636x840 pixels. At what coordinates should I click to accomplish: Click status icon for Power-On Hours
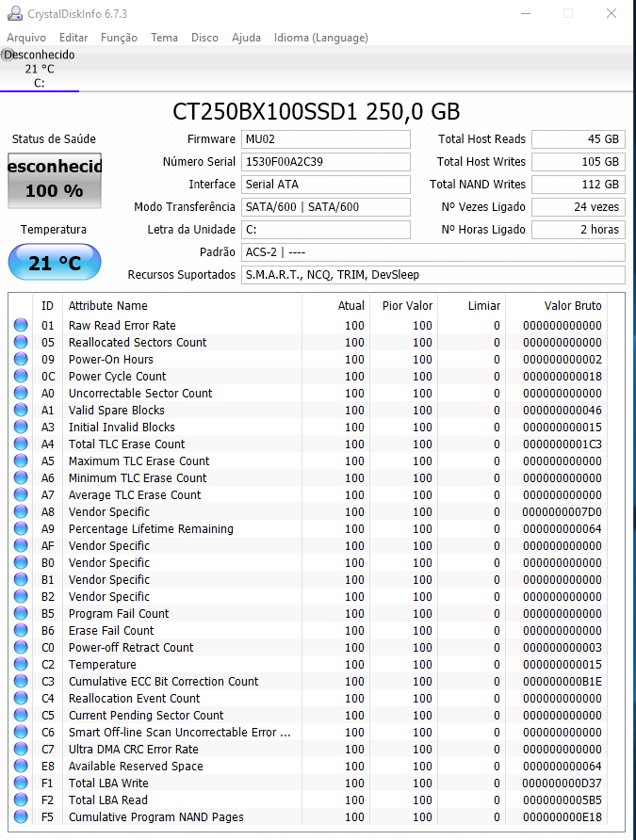pos(21,359)
